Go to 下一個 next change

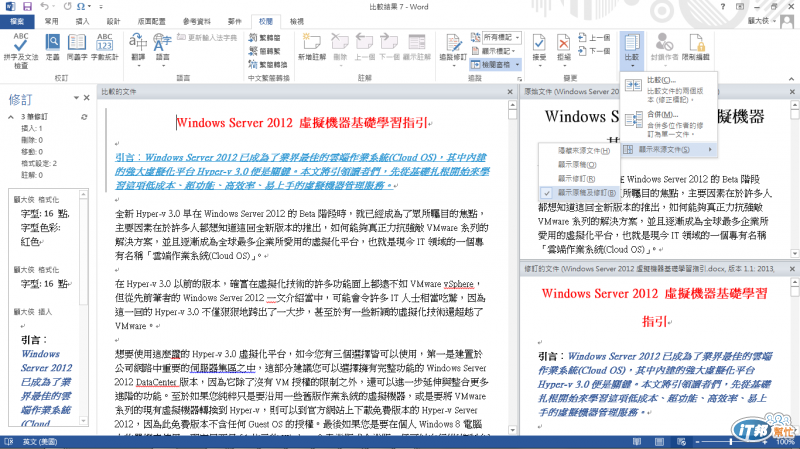(x=594, y=51)
